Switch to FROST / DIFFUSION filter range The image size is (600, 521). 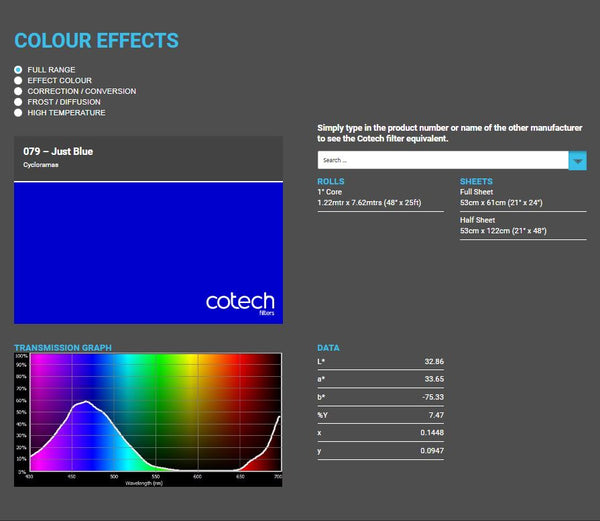[18, 102]
